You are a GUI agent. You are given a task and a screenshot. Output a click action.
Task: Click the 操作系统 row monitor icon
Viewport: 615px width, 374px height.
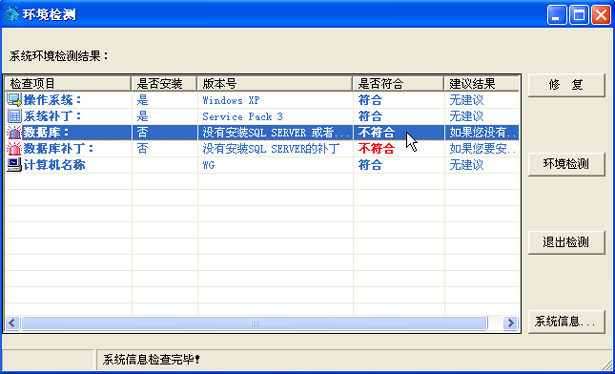[14, 100]
